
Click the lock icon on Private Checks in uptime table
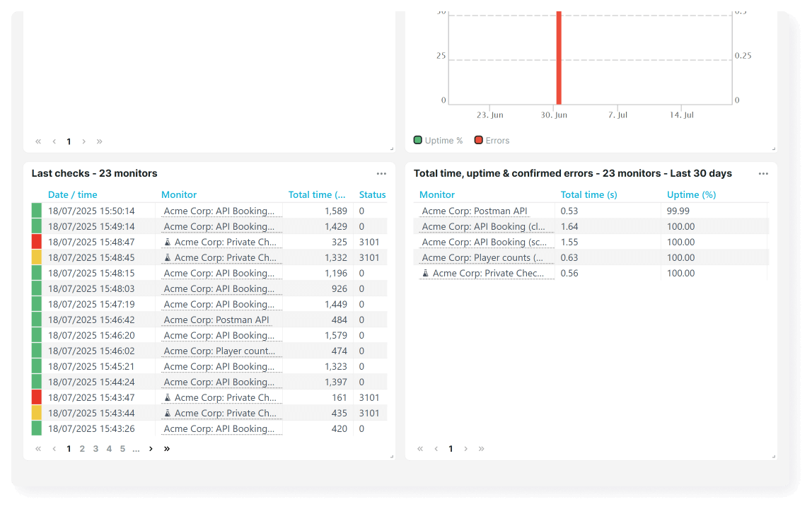[x=427, y=273]
